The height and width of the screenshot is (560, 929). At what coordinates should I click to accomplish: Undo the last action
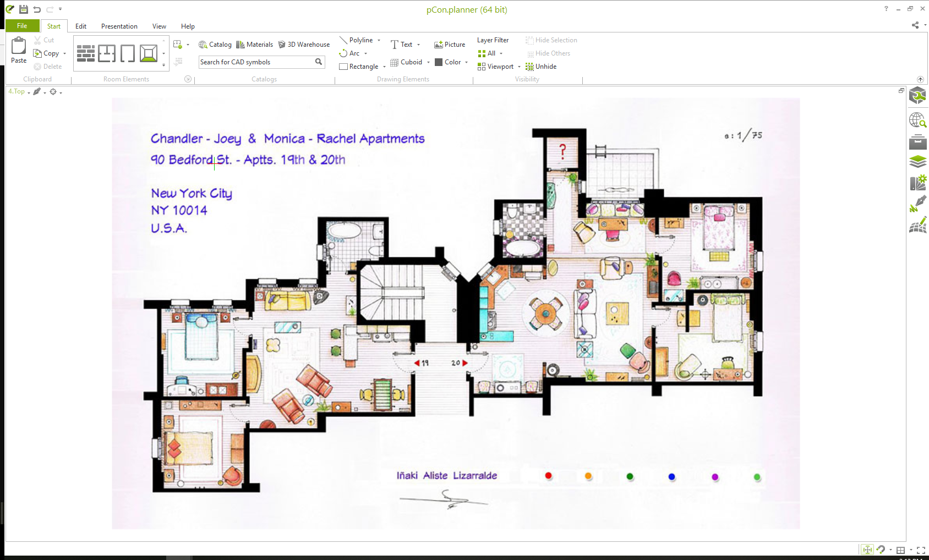[37, 9]
